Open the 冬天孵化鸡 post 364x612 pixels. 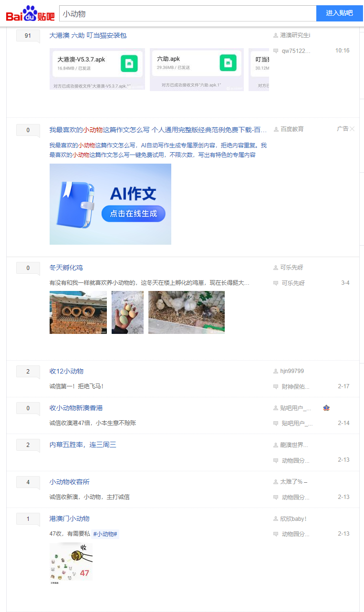pyautogui.click(x=66, y=268)
